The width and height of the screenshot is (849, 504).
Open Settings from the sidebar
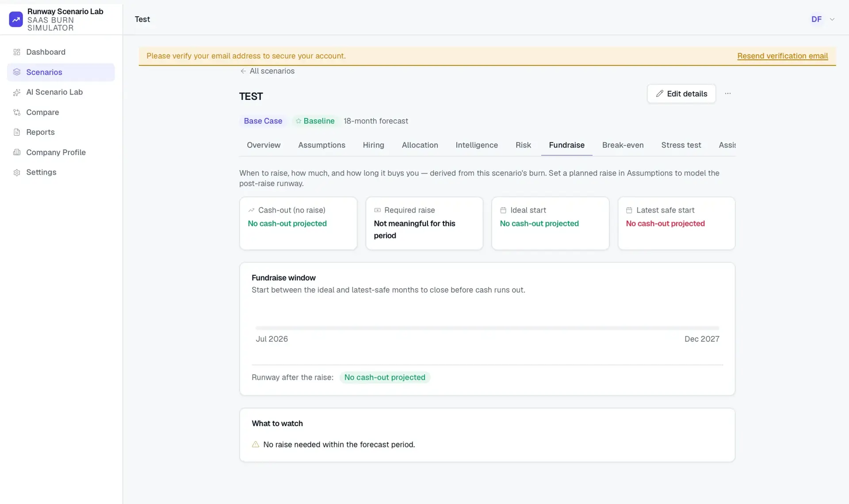[61, 172]
